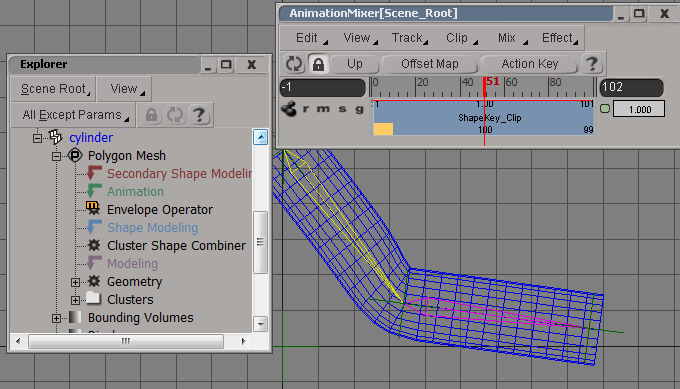The image size is (680, 389).
Task: Toggle the track solo 's' option
Action: [343, 109]
